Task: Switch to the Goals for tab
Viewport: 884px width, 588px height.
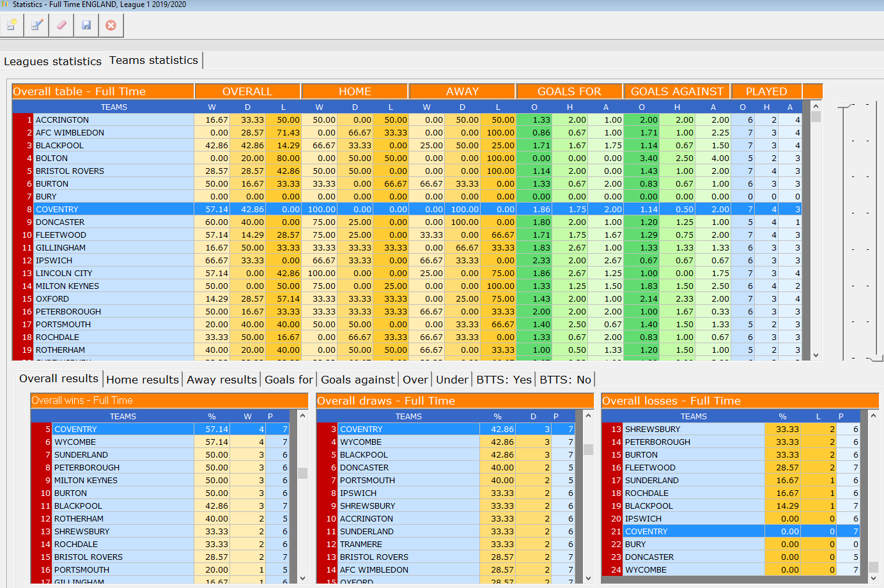Action: coord(289,380)
